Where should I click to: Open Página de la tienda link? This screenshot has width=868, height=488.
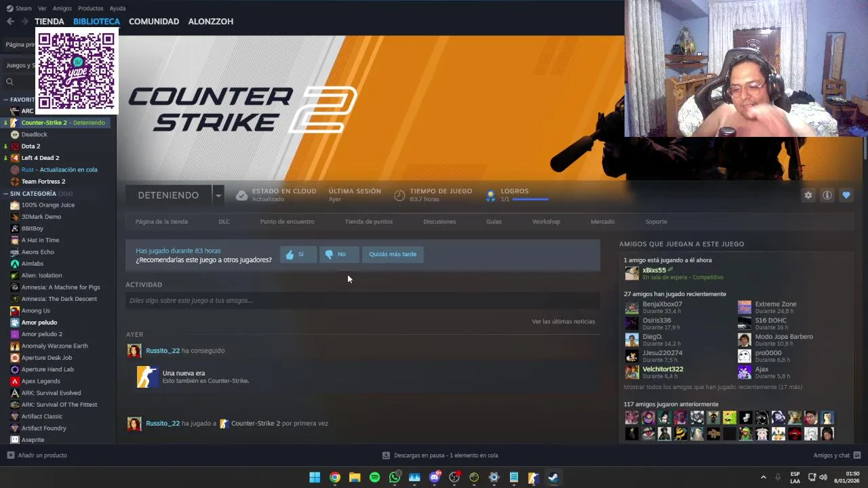coord(161,222)
